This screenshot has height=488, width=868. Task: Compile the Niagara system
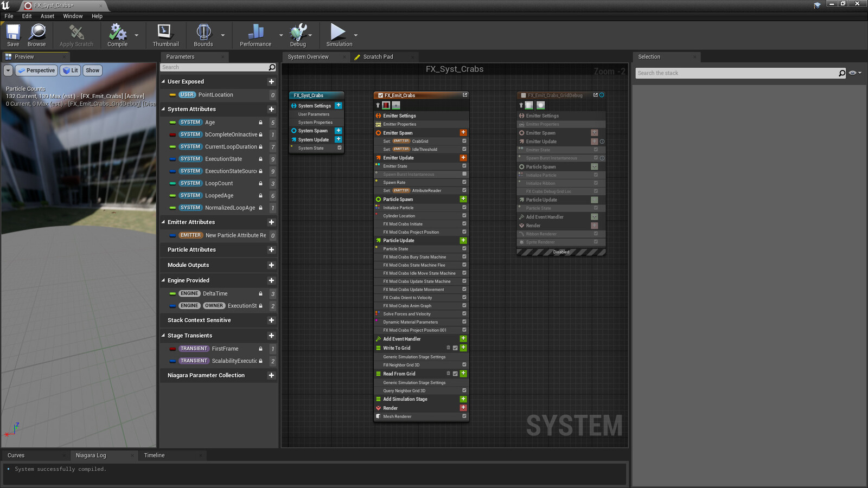tap(116, 34)
